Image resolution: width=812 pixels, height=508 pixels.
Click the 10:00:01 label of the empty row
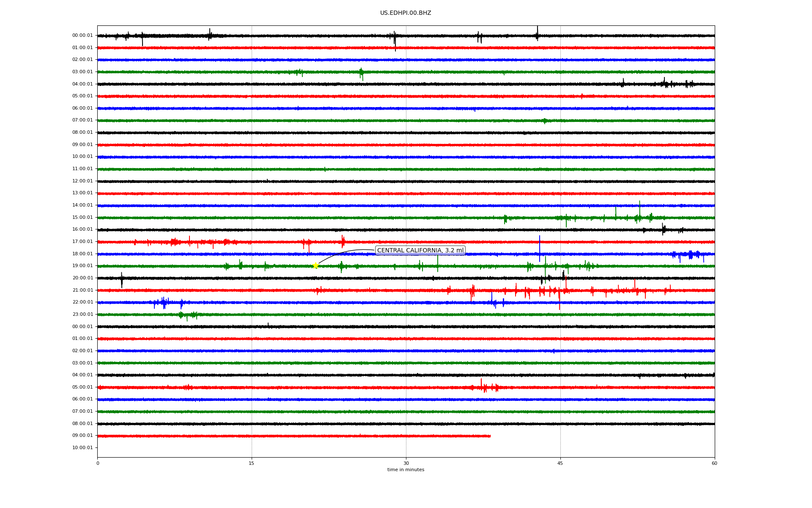click(82, 448)
